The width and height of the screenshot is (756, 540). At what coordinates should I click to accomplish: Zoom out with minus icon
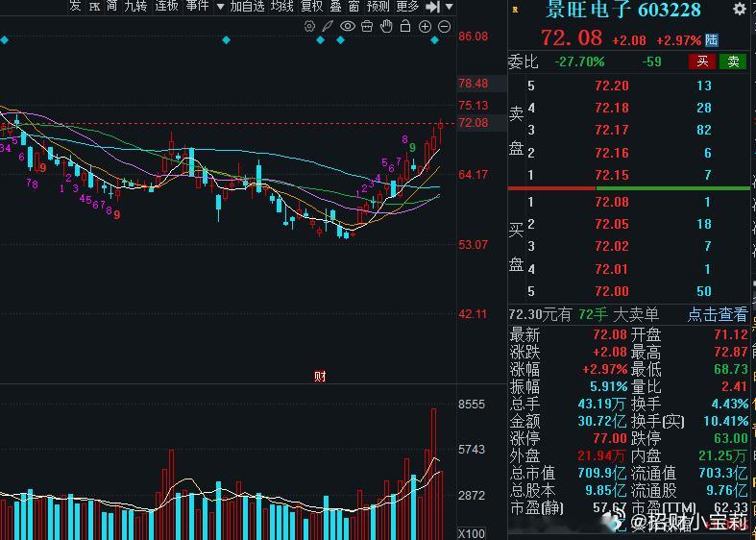[445, 27]
